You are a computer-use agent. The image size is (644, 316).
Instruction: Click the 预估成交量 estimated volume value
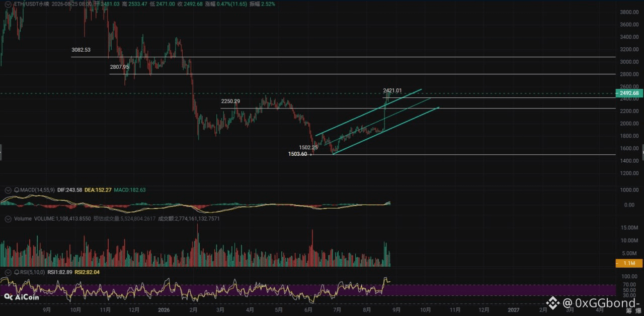pyautogui.click(x=125, y=219)
